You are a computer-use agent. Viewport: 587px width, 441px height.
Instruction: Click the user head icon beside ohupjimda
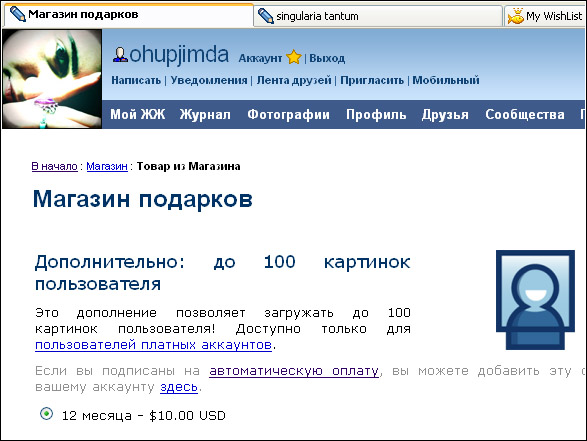[120, 55]
